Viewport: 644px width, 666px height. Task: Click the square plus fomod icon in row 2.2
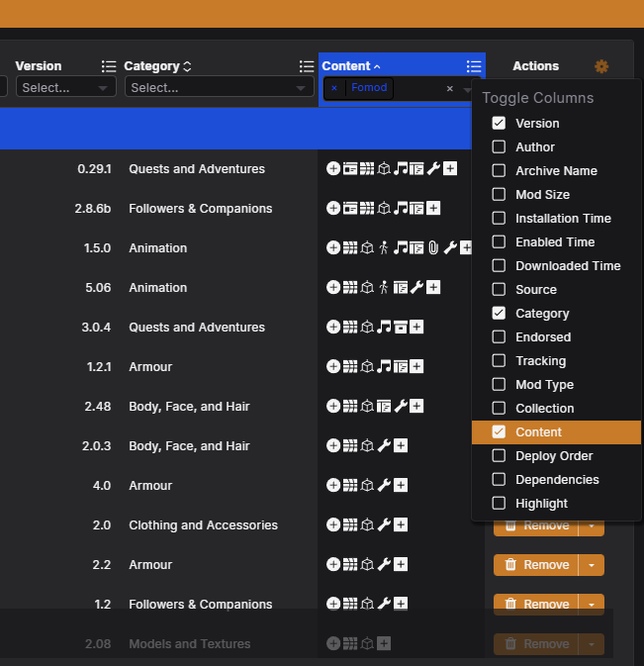click(401, 564)
